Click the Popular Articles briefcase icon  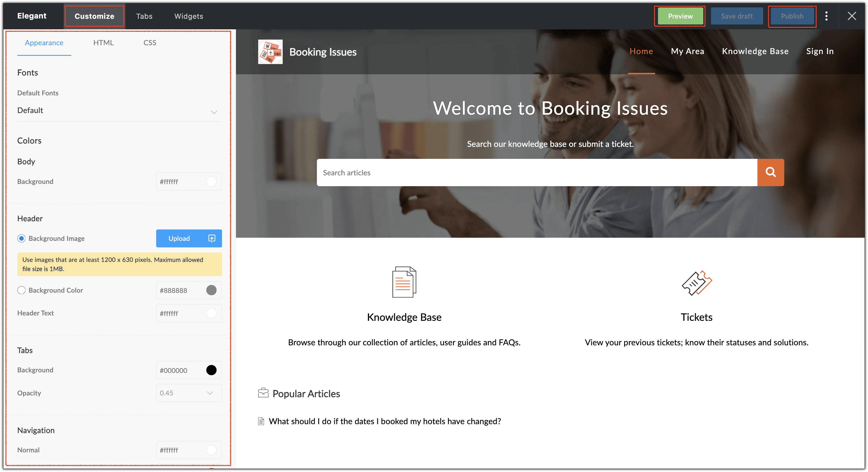[263, 393]
